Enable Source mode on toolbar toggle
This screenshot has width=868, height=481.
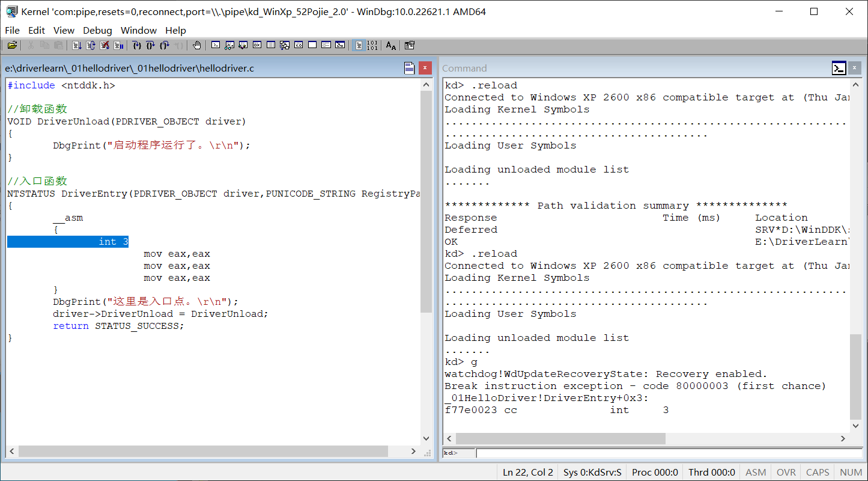[359, 45]
